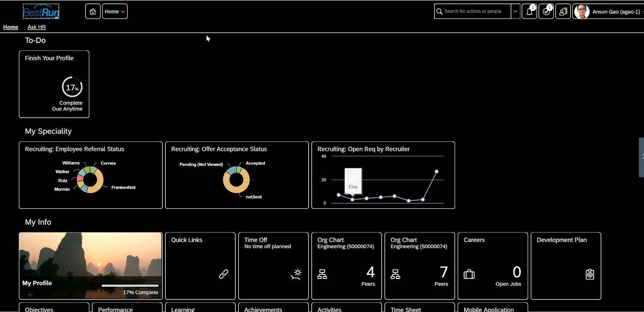Image resolution: width=644 pixels, height=312 pixels.
Task: Click the BestRun company logo
Action: [41, 11]
